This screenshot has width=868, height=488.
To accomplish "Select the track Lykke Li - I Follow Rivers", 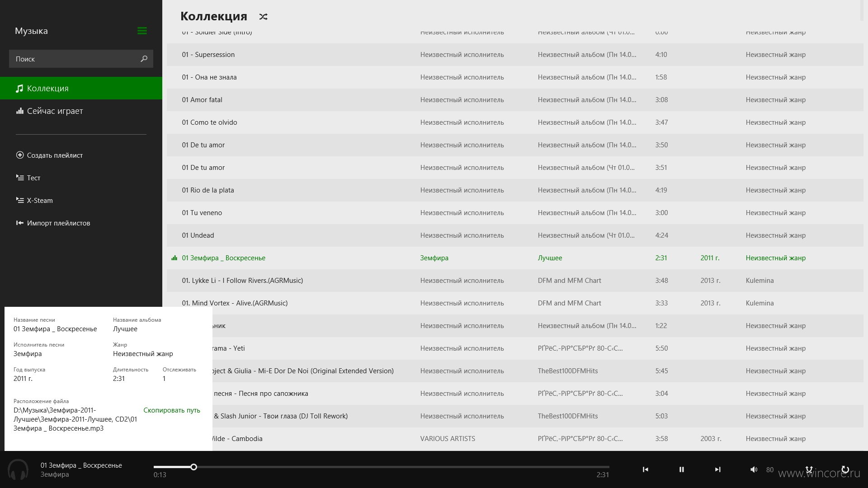I will click(515, 281).
